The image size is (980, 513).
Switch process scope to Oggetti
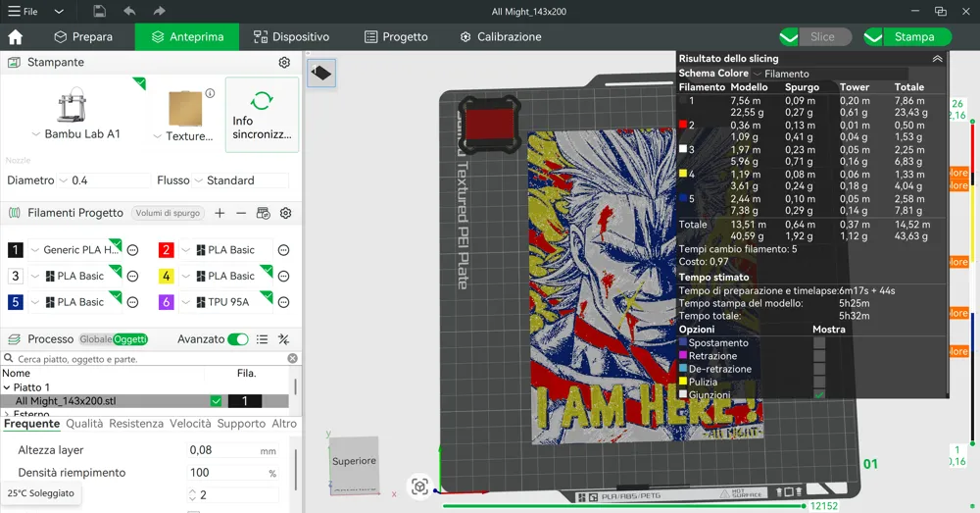[130, 339]
